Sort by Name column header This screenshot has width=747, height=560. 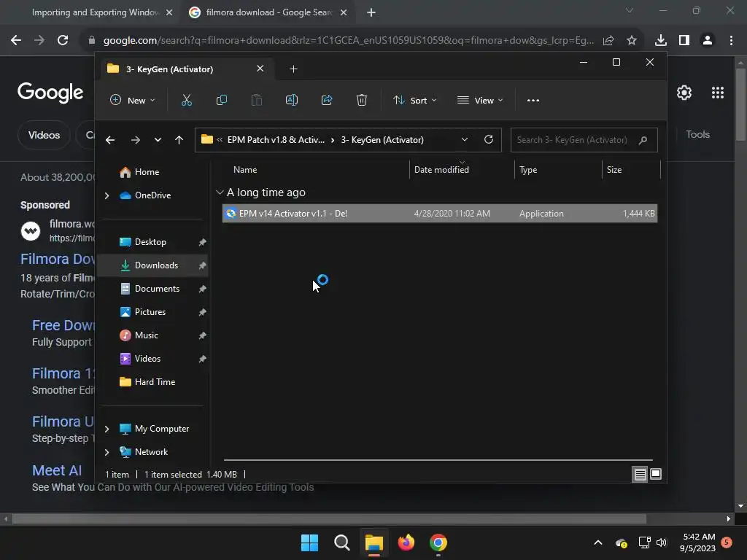tap(245, 170)
